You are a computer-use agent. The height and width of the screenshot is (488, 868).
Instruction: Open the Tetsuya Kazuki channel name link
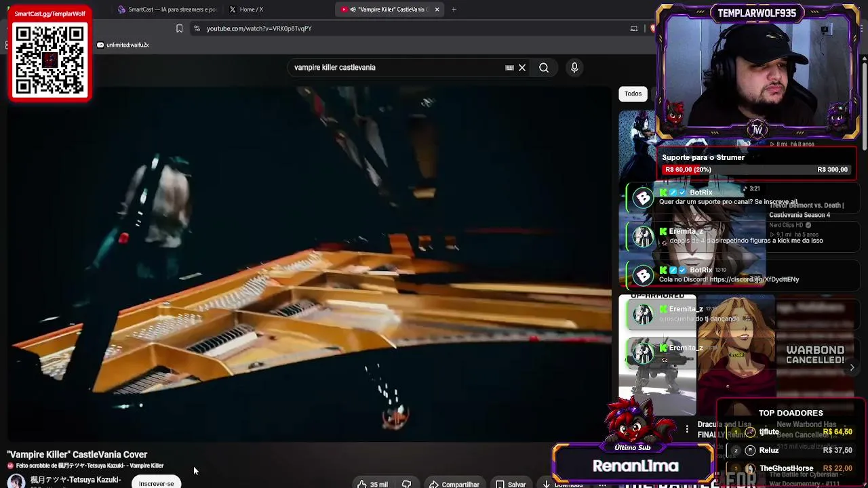tap(75, 480)
